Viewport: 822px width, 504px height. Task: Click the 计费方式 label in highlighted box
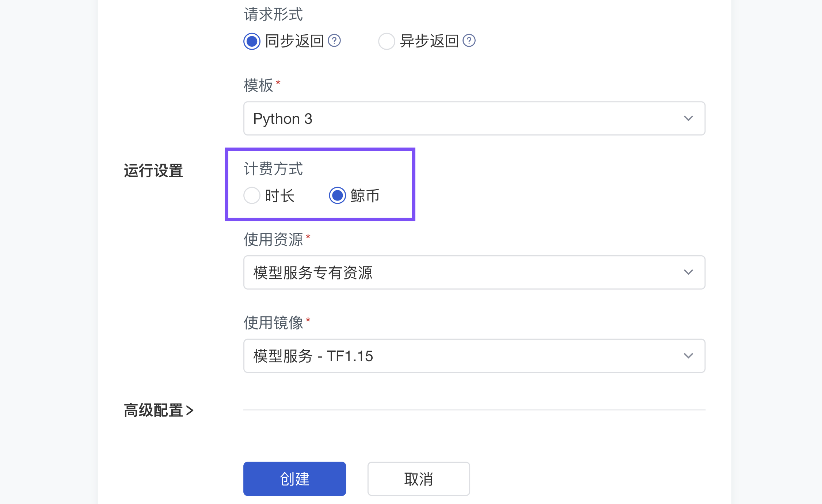pos(273,169)
